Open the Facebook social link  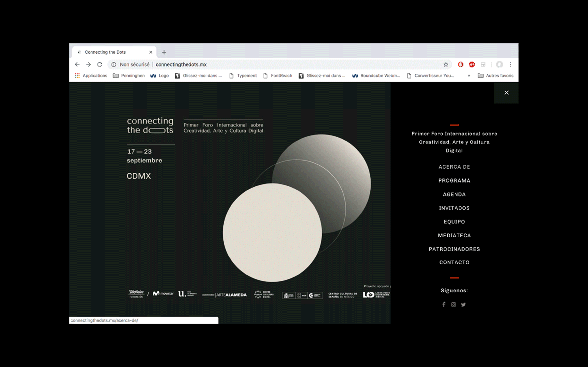444,304
